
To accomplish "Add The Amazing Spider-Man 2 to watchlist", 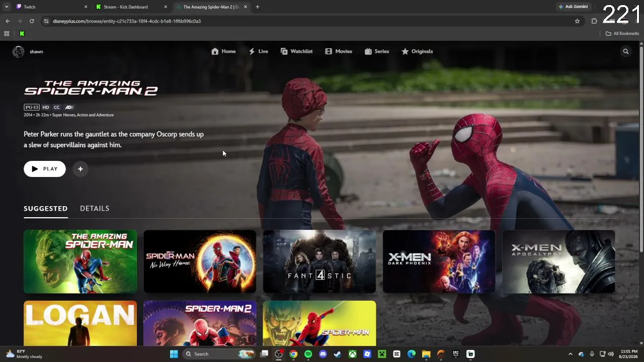I will (80, 169).
